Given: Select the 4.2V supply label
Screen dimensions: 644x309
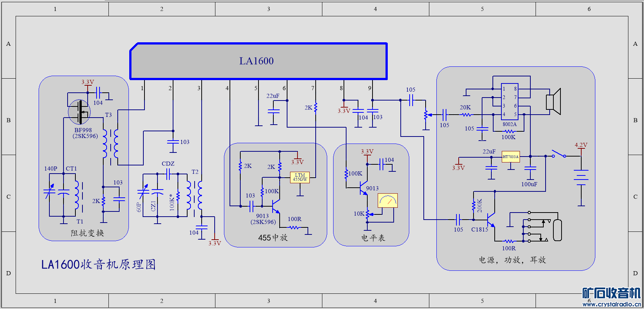Looking at the screenshot, I should 581,145.
